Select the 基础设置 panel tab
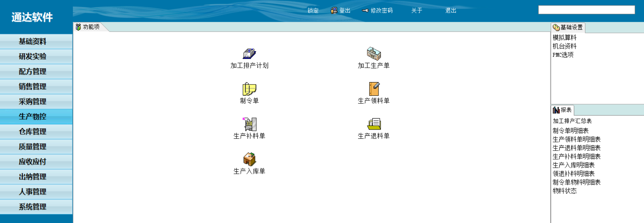 [x=568, y=27]
